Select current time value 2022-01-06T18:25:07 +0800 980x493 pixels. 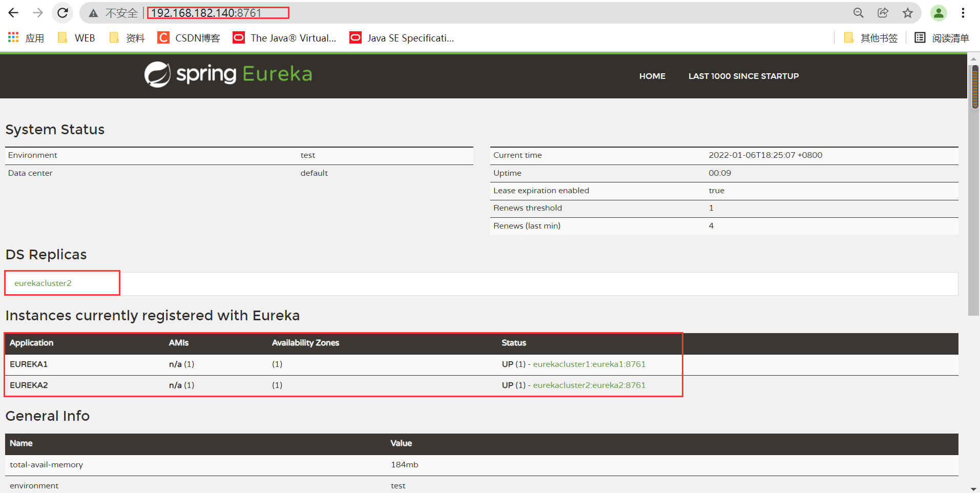765,155
